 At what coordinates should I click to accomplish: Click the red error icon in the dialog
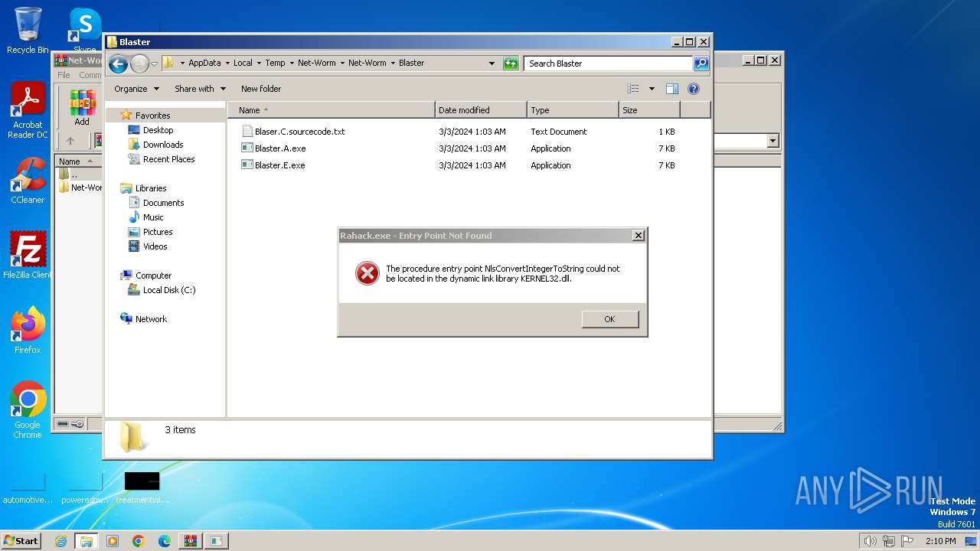click(x=367, y=273)
